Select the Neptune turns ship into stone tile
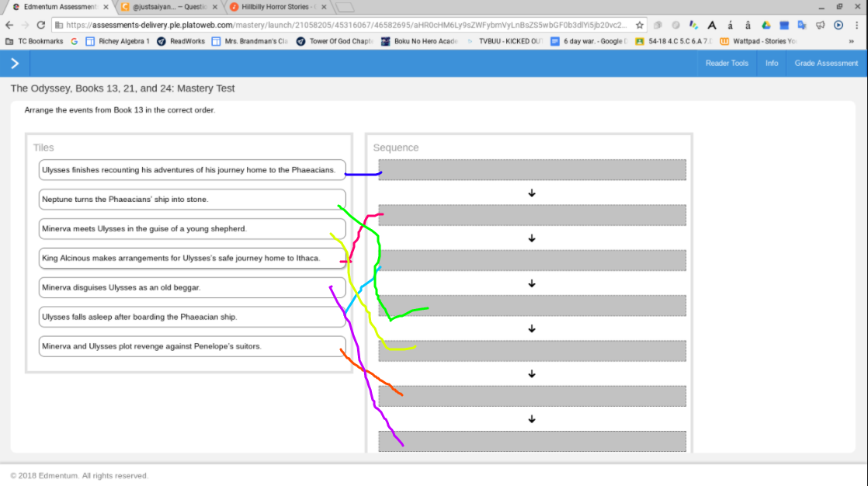 192,200
